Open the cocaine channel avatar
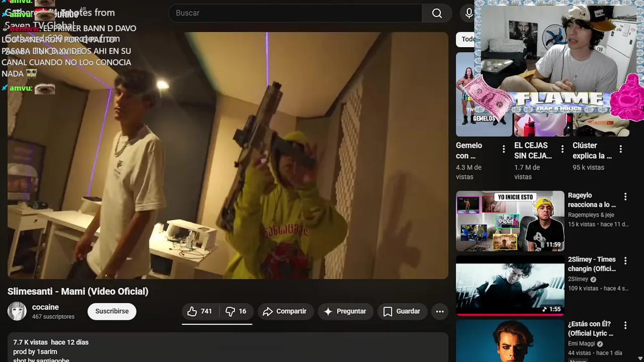 pos(17,311)
